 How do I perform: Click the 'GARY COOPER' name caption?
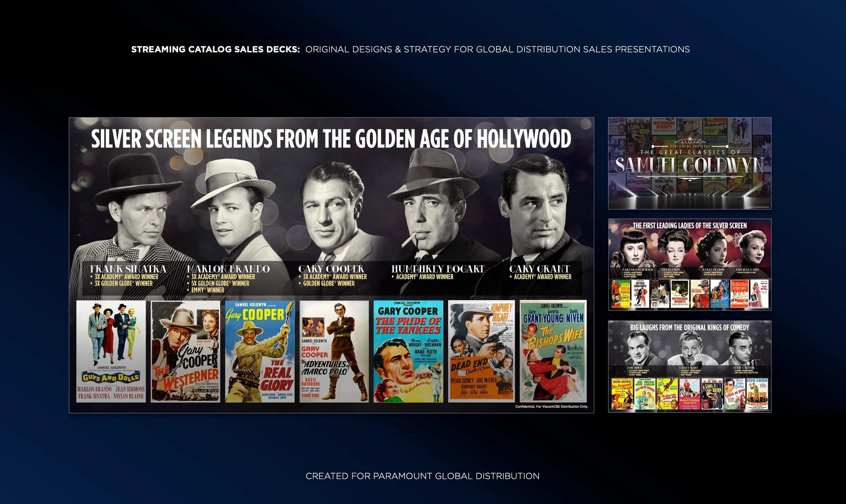pyautogui.click(x=331, y=269)
